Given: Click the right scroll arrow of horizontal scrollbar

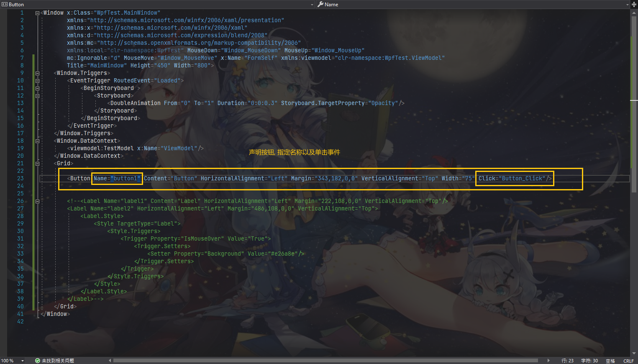Looking at the screenshot, I should [548, 360].
